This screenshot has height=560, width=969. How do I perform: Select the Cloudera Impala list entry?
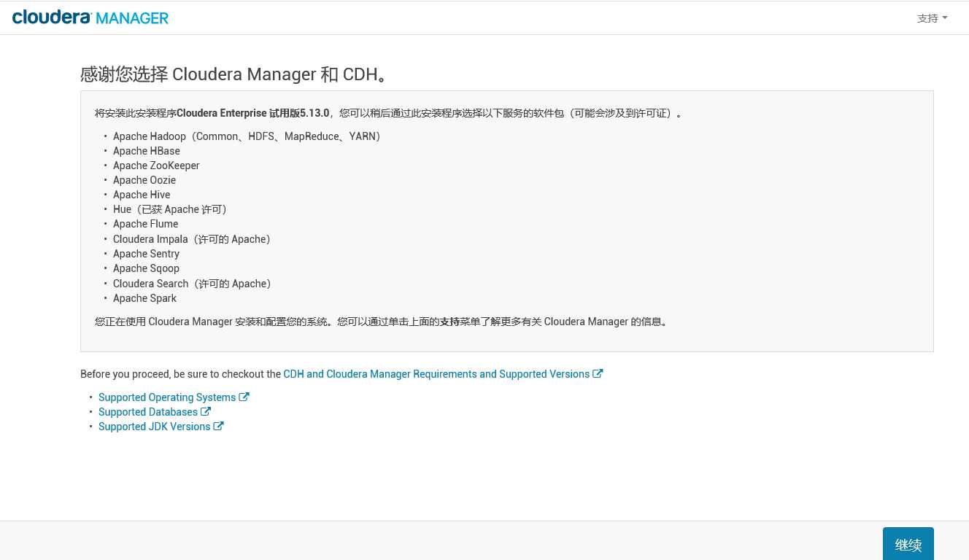(x=192, y=239)
